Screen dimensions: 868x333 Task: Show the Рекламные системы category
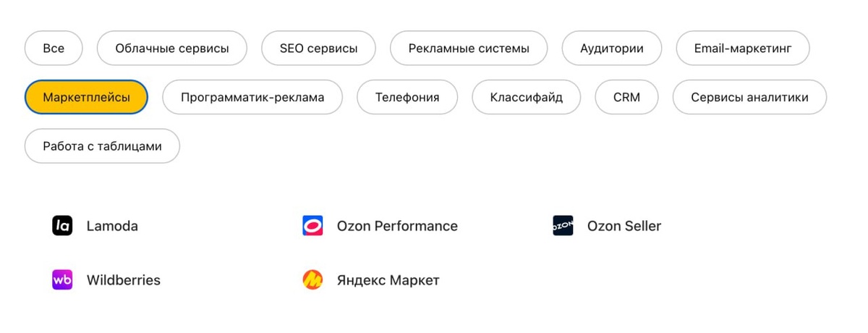coord(469,49)
